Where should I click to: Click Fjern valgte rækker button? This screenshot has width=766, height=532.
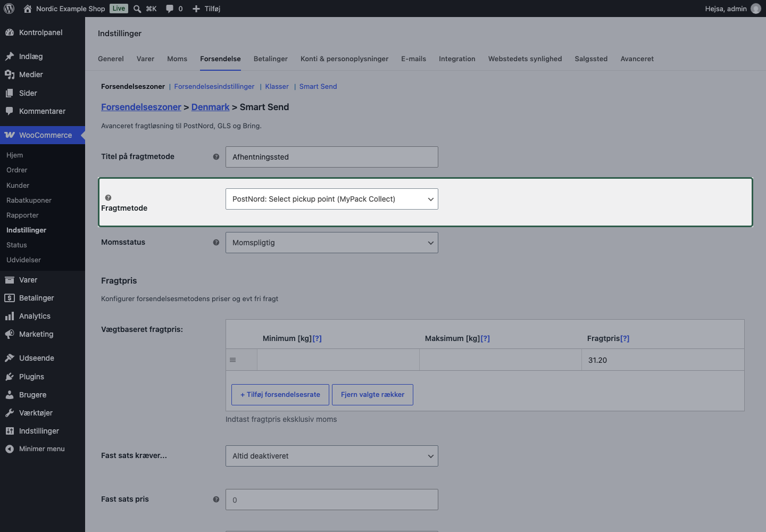[372, 395]
